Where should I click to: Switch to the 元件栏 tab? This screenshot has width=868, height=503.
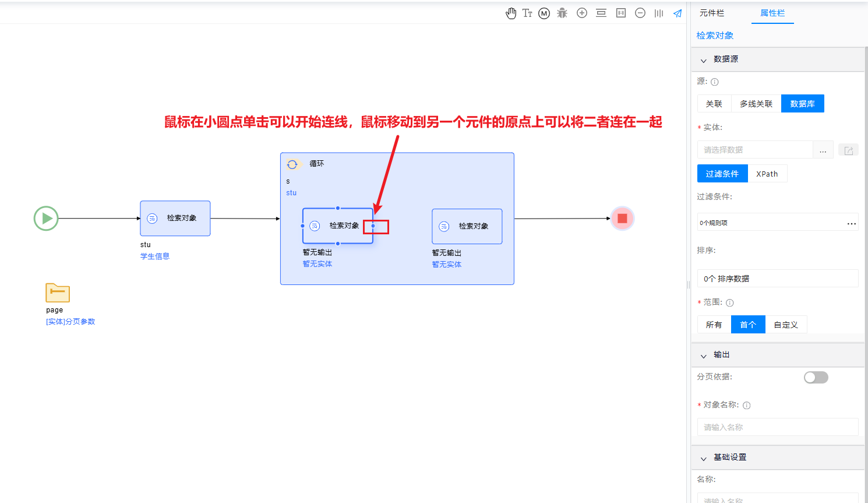coord(712,13)
